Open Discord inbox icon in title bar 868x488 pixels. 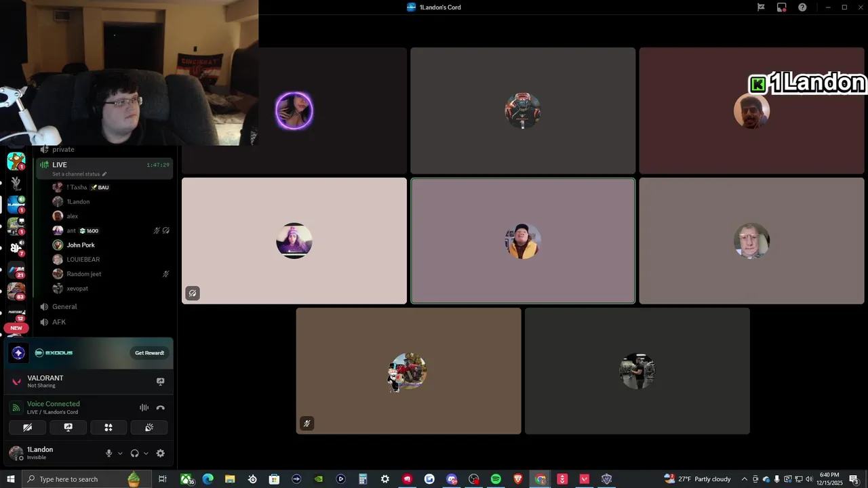782,7
